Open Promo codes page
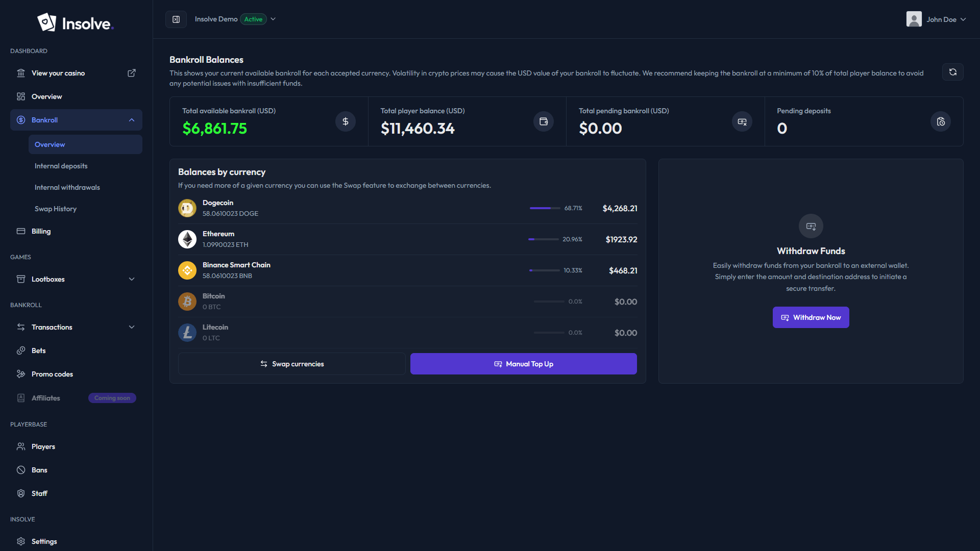The image size is (980, 551). pyautogui.click(x=76, y=374)
